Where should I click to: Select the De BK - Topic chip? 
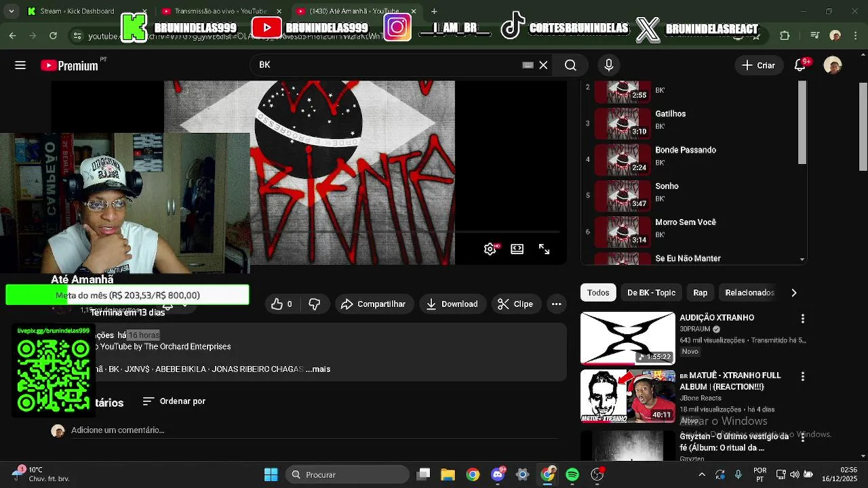(x=651, y=293)
